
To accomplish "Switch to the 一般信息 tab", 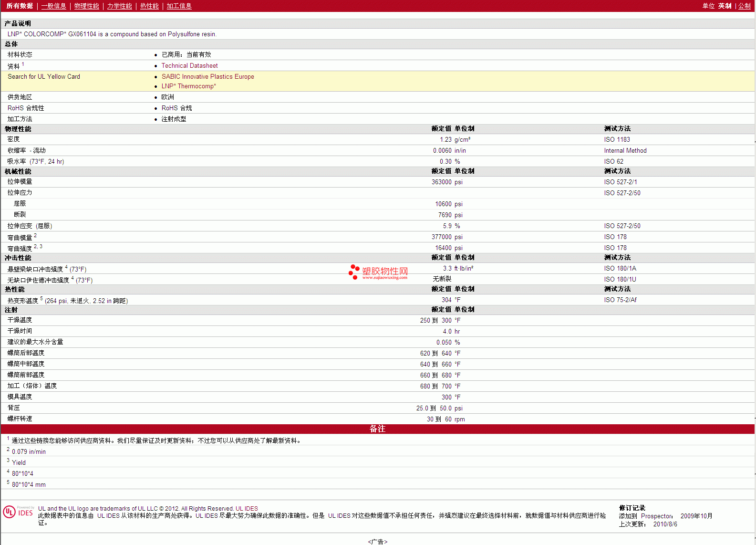I will 53,6.
